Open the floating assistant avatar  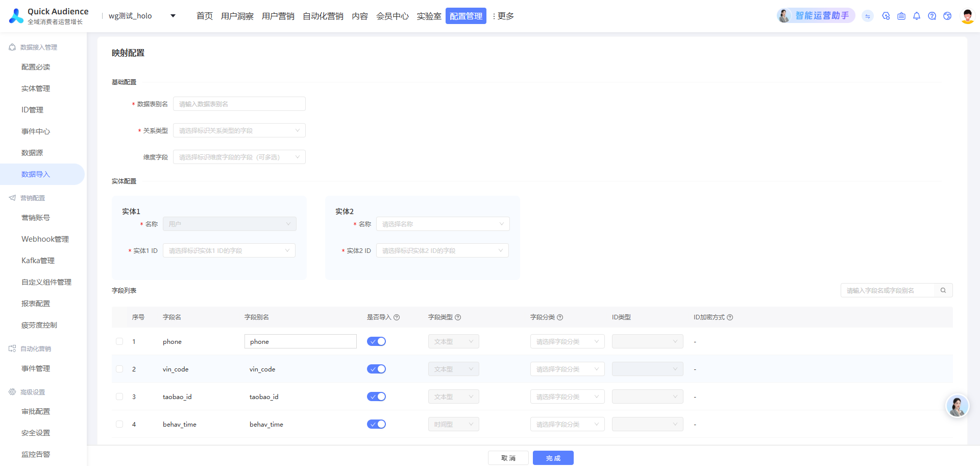tap(957, 407)
